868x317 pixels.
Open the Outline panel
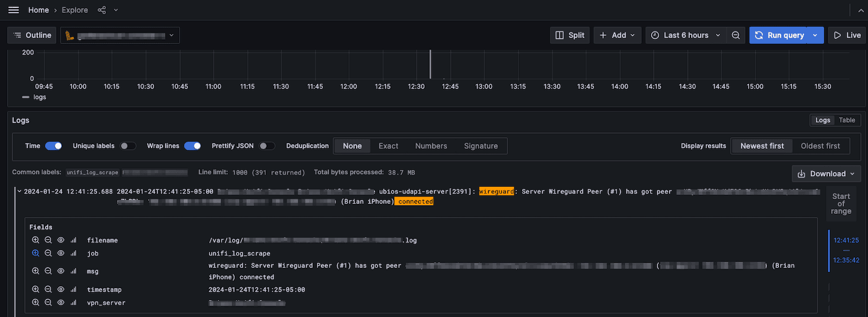[32, 35]
